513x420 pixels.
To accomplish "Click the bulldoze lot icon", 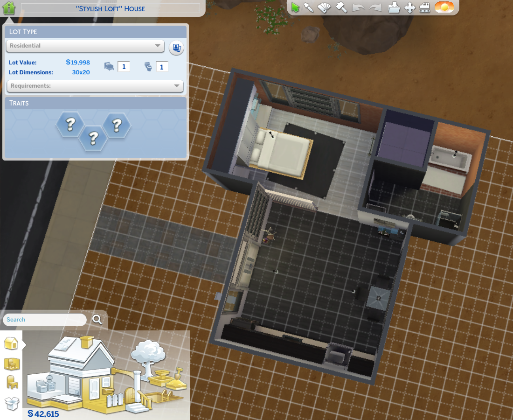I will tap(425, 7).
